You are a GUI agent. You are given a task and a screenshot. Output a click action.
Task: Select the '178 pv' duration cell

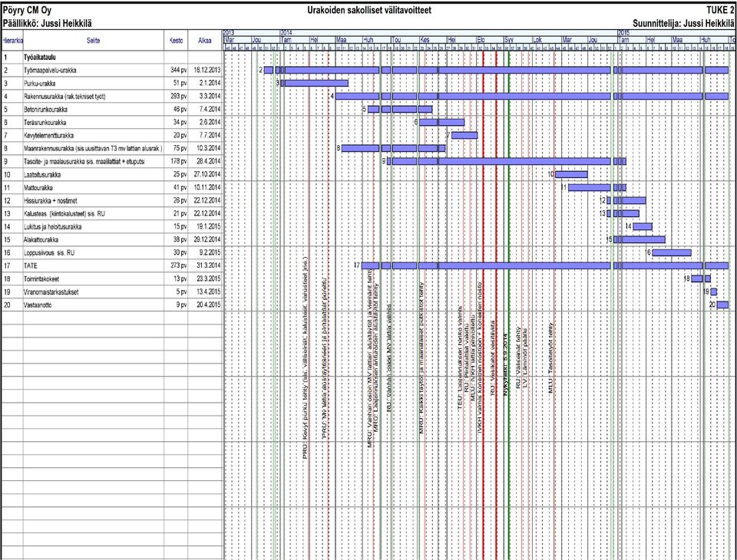click(179, 162)
